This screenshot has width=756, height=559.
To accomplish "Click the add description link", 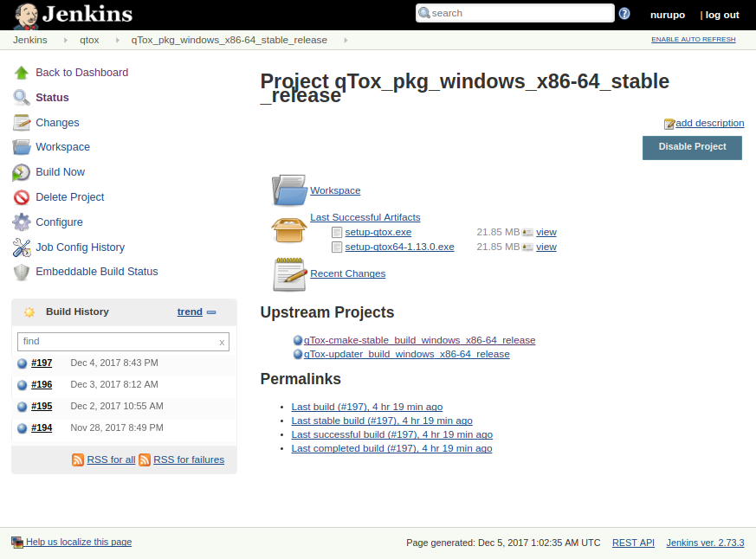I will [x=709, y=123].
